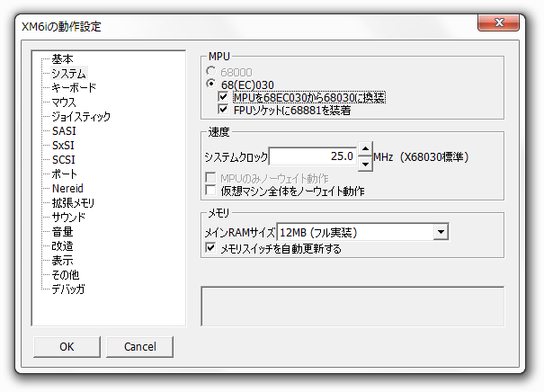
Task: Open the サウンド settings page
Action: coord(68,218)
